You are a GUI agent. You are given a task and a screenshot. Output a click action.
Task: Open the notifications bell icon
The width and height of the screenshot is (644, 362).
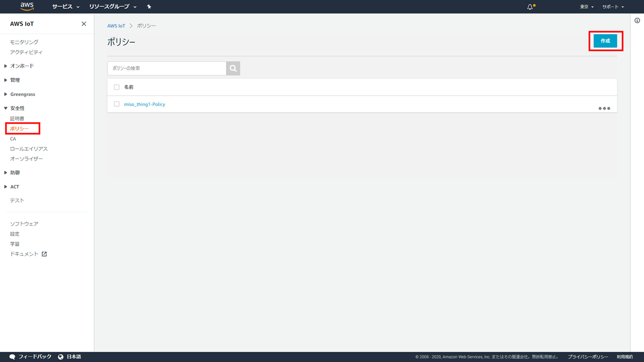(x=530, y=7)
